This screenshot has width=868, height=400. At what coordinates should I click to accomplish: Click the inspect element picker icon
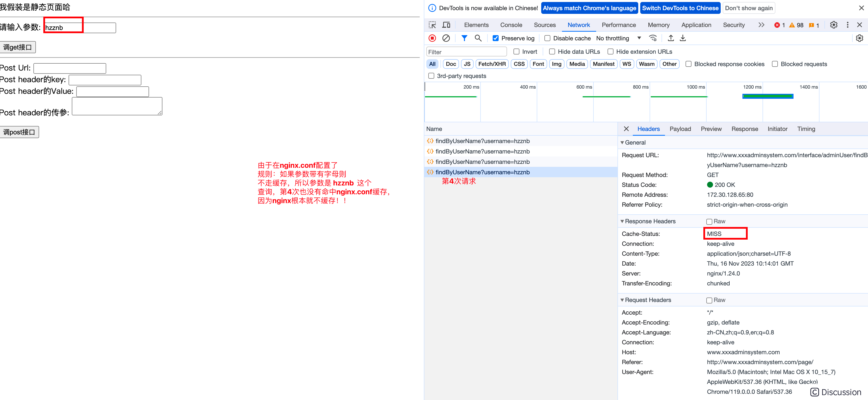[432, 25]
